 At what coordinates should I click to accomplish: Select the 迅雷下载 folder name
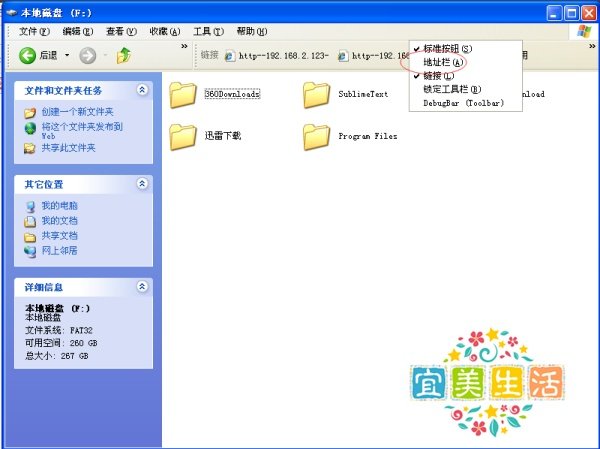tap(223, 136)
